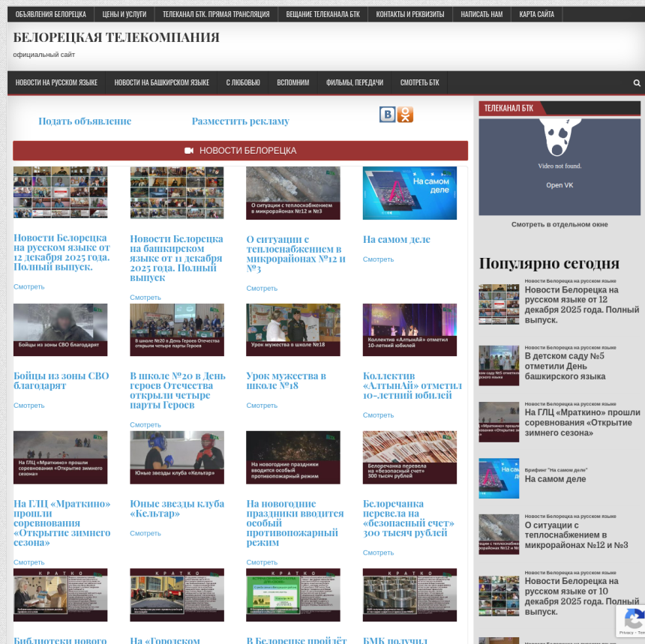Click headline Урок мужества в школе №18

(286, 381)
